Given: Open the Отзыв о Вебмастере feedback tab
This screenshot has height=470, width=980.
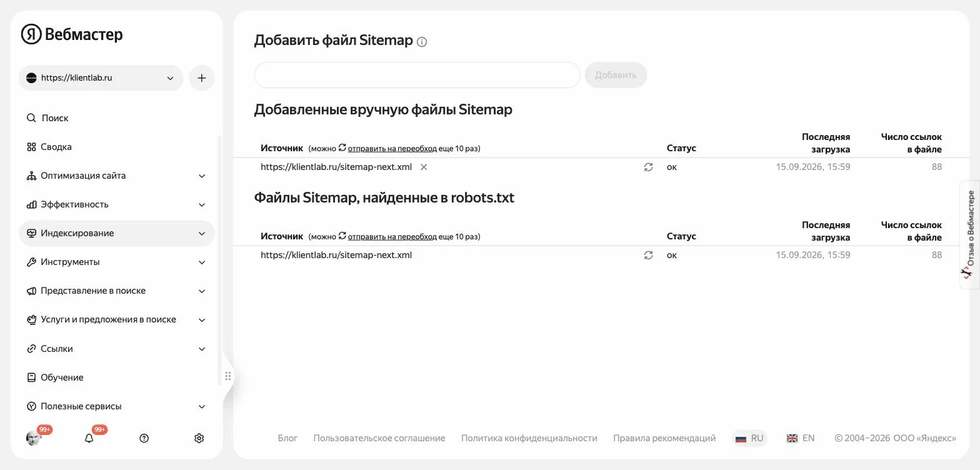Looking at the screenshot, I should [969, 235].
